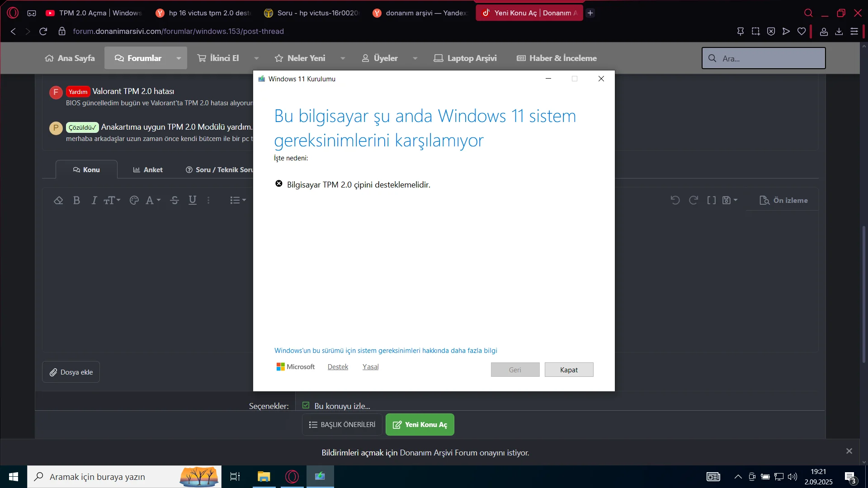The image size is (868, 488).
Task: Click the undo icon in the editor toolbar
Action: 675,200
